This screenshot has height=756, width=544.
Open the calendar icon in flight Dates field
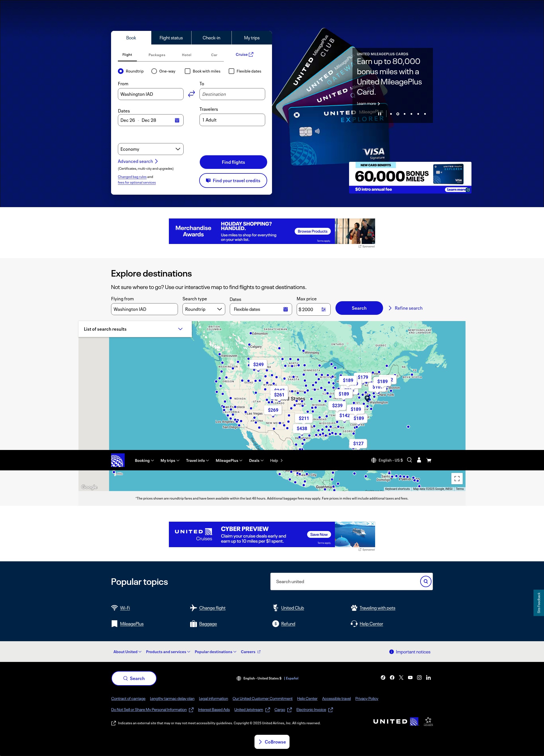point(177,120)
